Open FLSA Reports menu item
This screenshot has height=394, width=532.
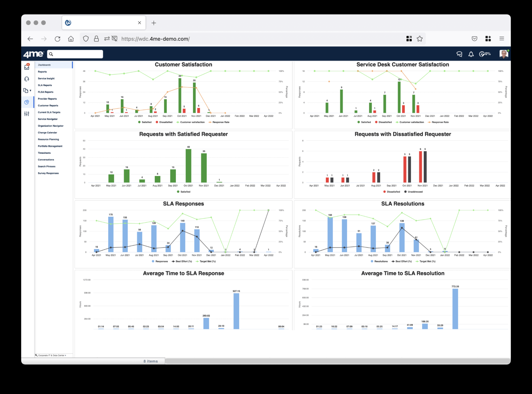(x=46, y=92)
